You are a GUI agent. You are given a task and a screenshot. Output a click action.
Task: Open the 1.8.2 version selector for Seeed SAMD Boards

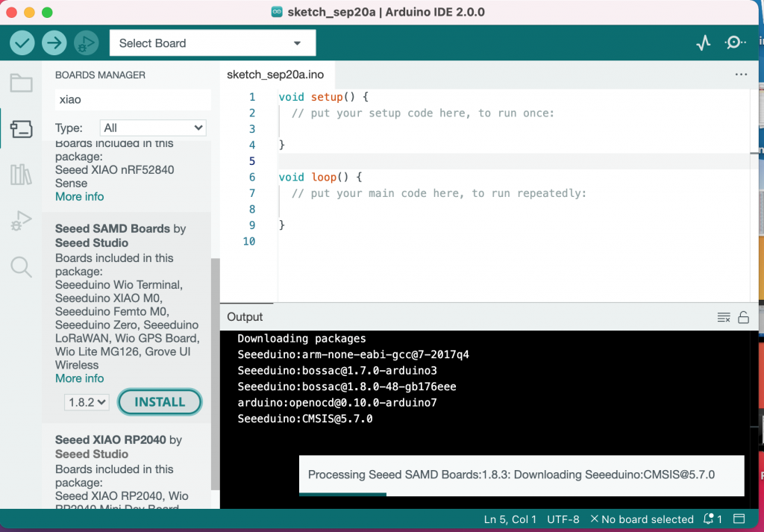click(x=87, y=402)
